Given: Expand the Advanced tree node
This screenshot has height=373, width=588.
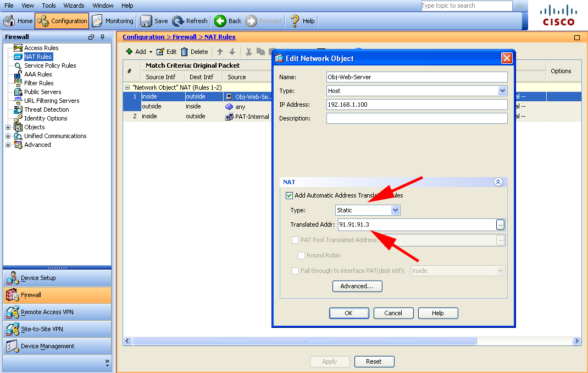Looking at the screenshot, I should tap(8, 145).
